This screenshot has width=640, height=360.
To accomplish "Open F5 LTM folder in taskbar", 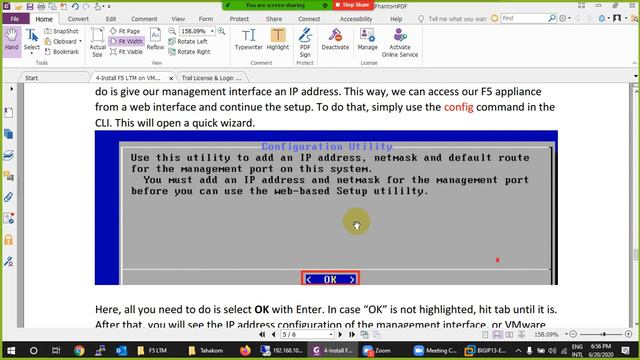I will click(x=152, y=350).
